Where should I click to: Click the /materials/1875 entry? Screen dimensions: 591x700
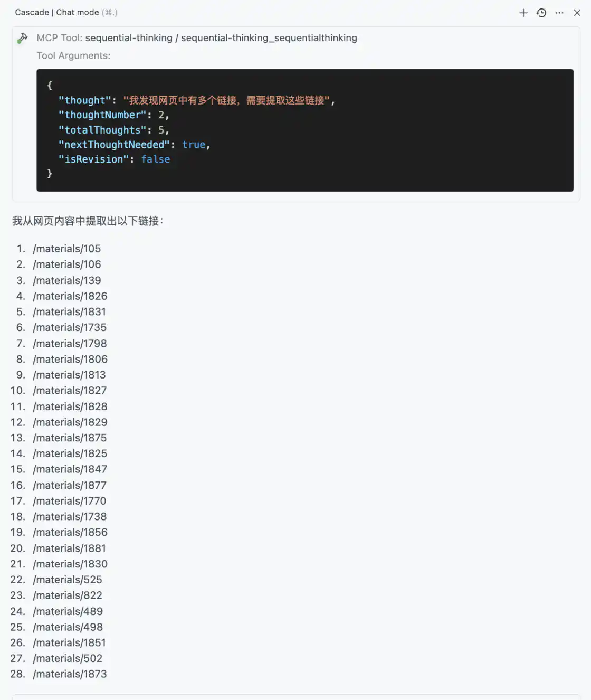pos(70,438)
